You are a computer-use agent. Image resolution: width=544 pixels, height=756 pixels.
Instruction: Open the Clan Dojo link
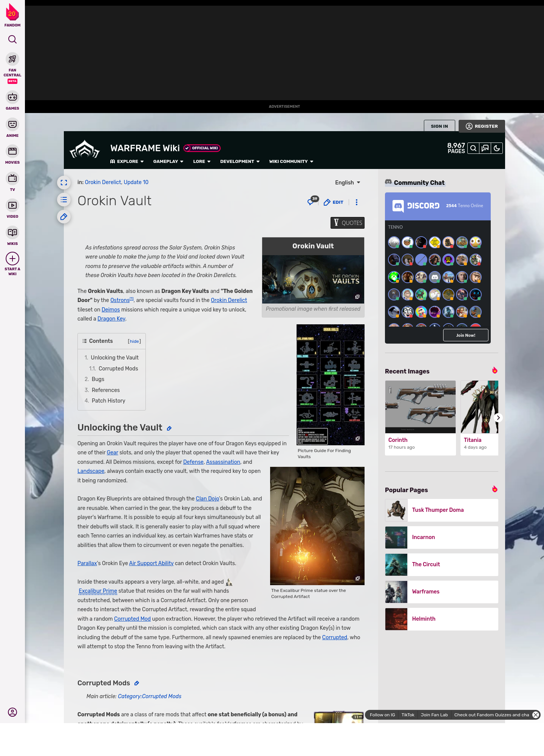[207, 499]
